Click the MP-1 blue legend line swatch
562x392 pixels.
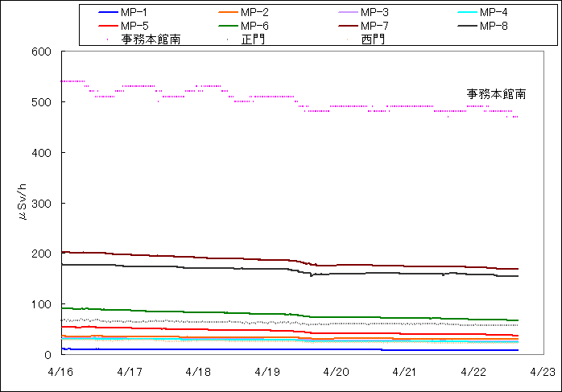[107, 12]
